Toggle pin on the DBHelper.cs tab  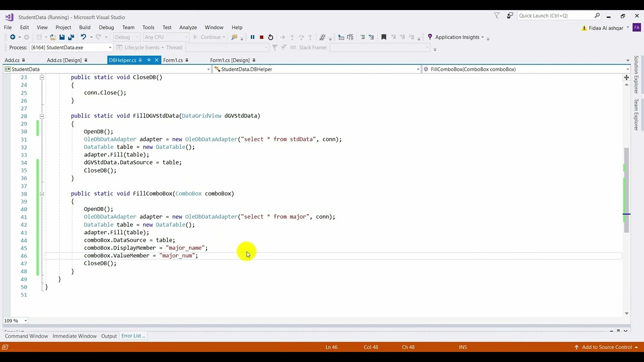pos(148,60)
